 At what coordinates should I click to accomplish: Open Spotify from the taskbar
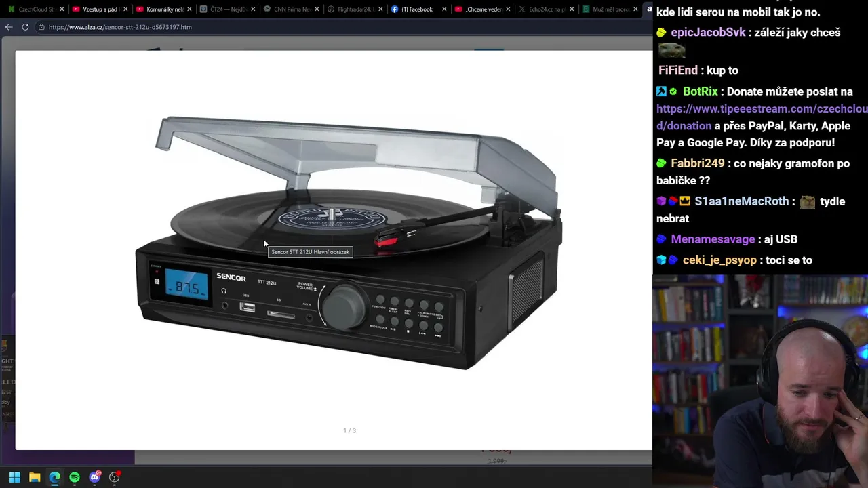pos(75,477)
